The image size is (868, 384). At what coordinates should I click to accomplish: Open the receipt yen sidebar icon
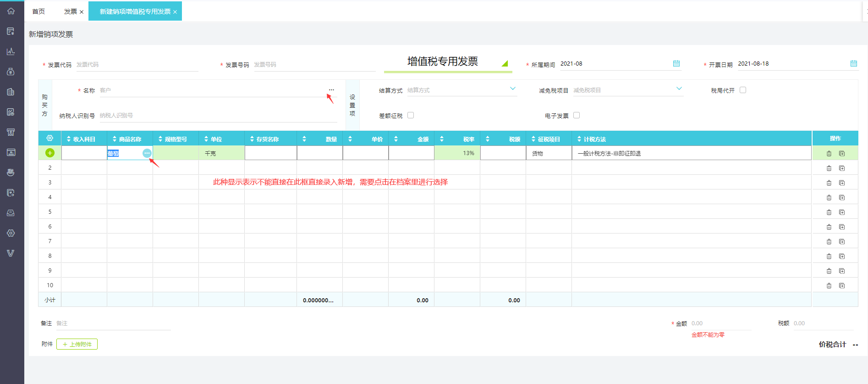11,132
